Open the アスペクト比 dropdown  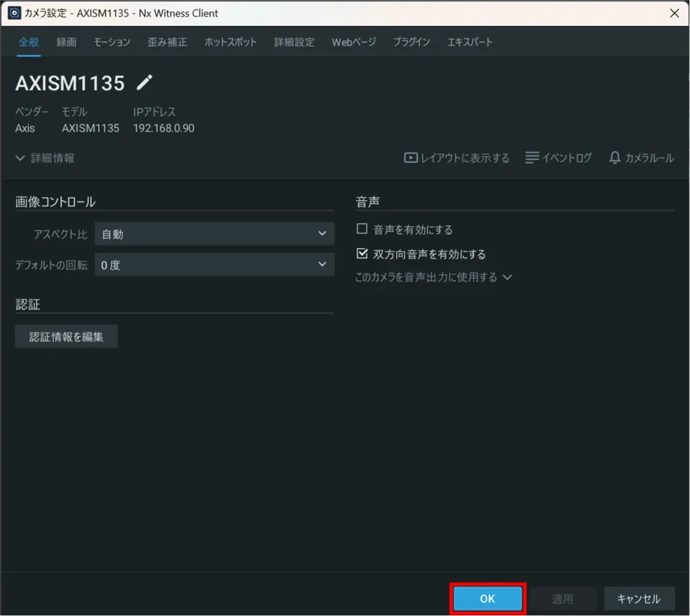tap(214, 234)
